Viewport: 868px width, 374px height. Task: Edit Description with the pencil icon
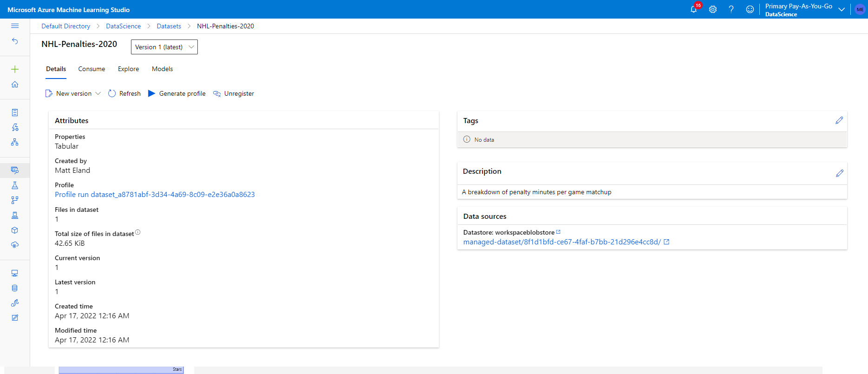click(x=840, y=173)
